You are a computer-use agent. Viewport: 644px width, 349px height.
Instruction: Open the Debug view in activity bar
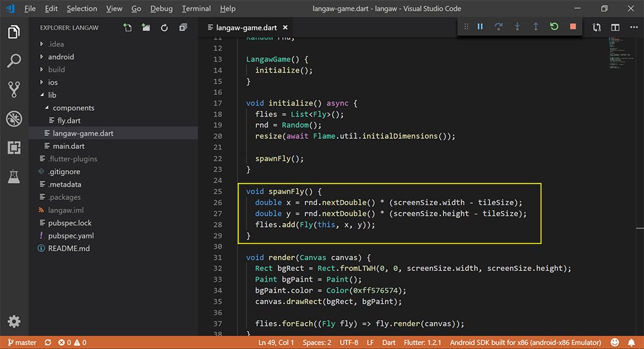click(x=14, y=119)
